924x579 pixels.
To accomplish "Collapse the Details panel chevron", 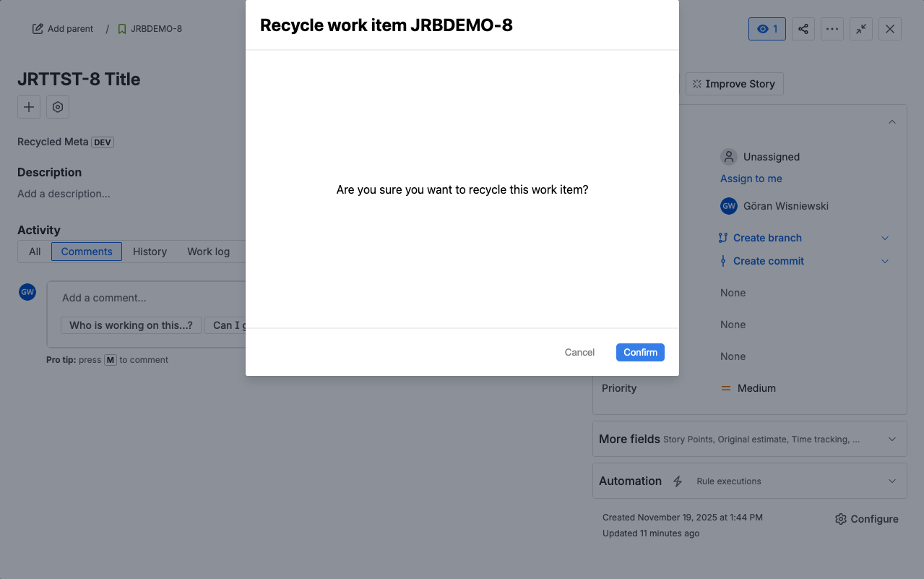I will [891, 122].
